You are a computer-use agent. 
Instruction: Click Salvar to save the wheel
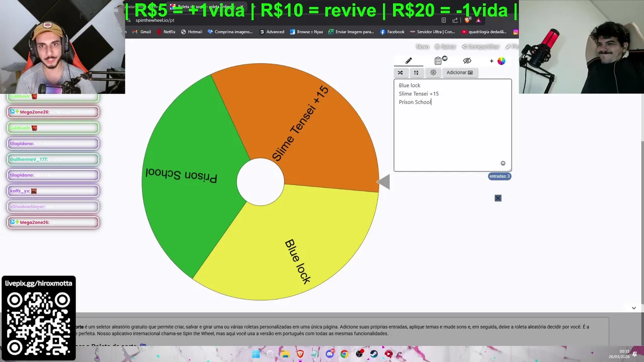[445, 47]
